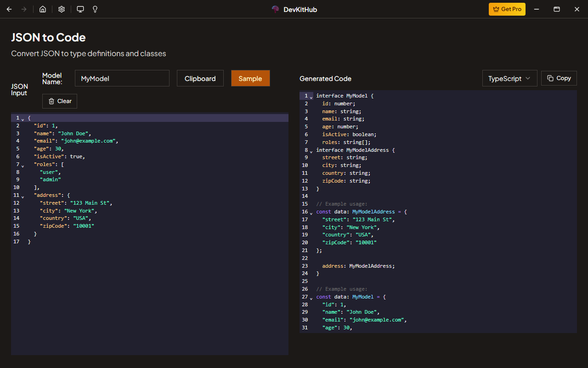
Task: Click "isActive: boolean;" in generated code
Action: 349,134
